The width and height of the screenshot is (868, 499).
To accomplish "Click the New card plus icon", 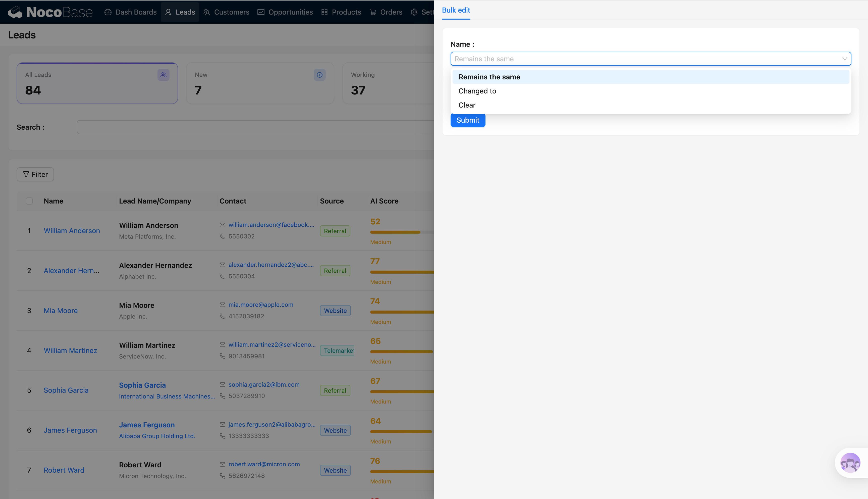I will (319, 75).
